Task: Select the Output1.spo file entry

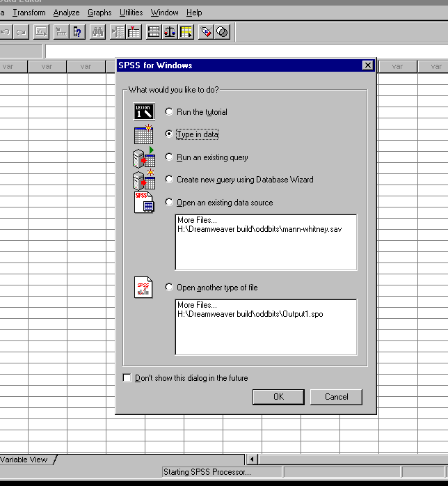Action: [x=250, y=314]
